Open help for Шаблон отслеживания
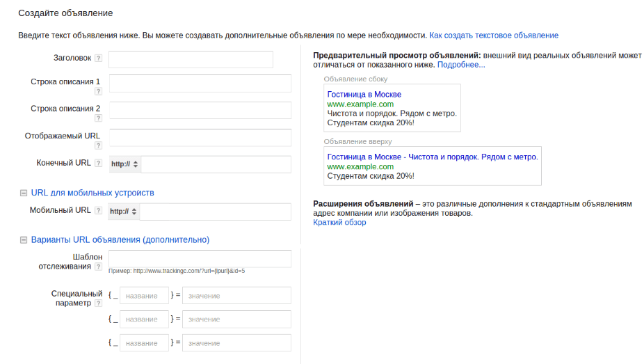 (98, 267)
